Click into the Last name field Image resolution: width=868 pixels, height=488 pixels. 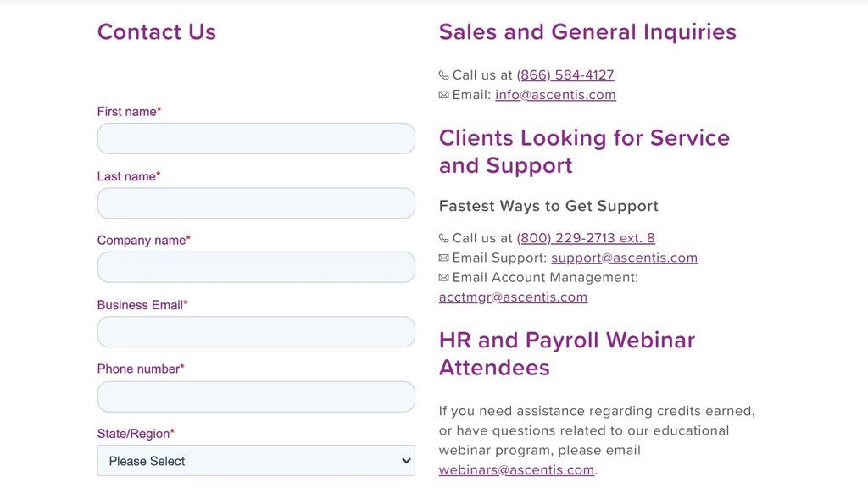(x=256, y=203)
